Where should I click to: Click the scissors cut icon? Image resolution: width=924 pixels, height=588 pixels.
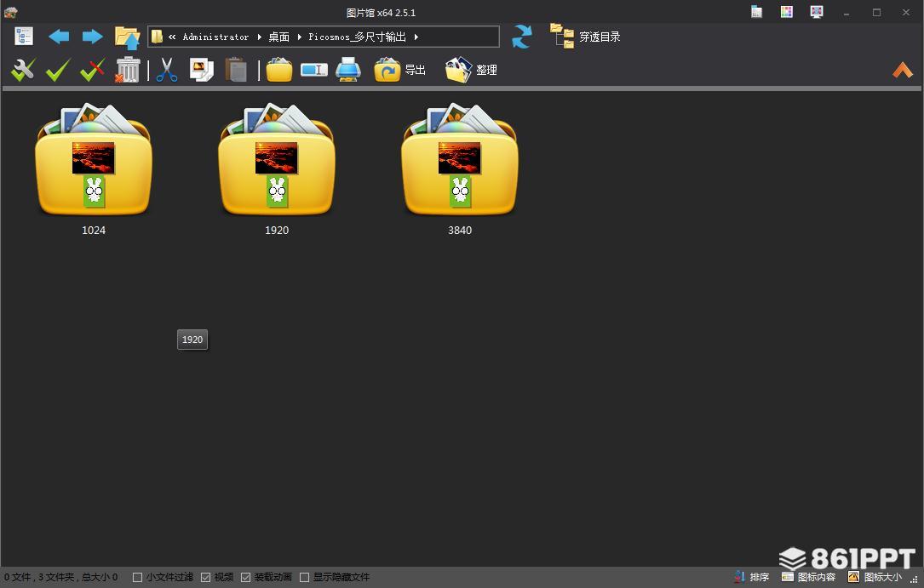tap(167, 70)
